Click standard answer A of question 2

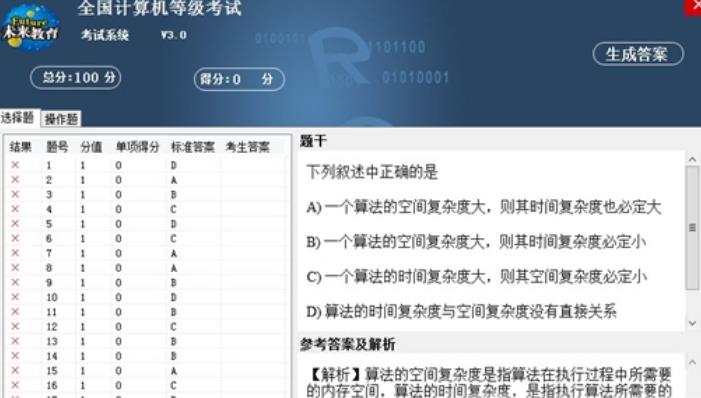click(x=173, y=180)
